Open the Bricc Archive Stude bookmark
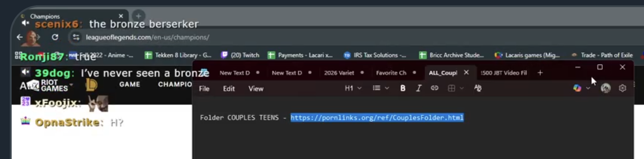 (x=451, y=55)
